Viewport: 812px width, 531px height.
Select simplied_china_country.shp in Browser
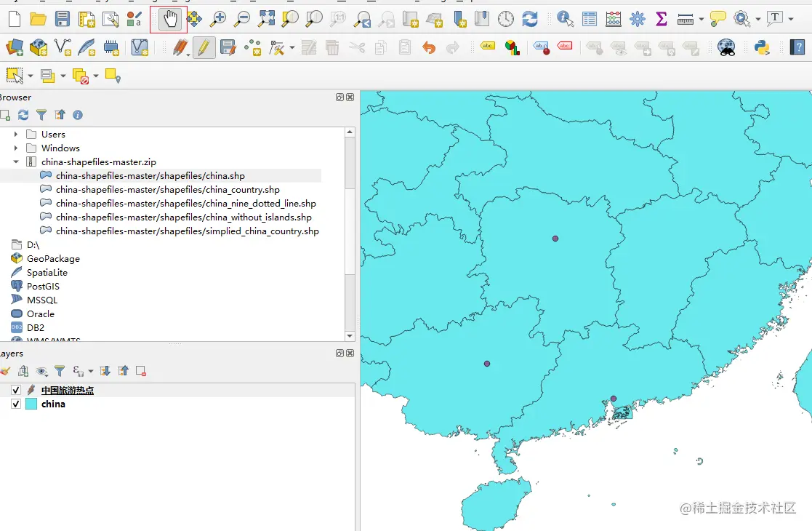[x=188, y=231]
